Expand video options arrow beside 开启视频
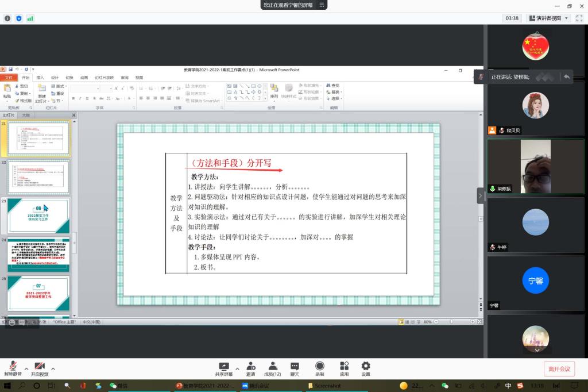This screenshot has width=588, height=392. point(53,368)
